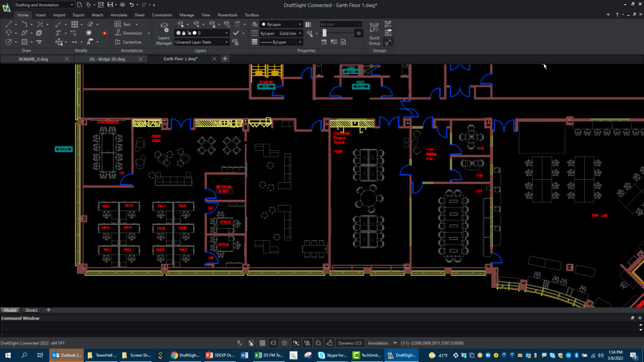Open the ByLayer line color dropdown

pyautogui.click(x=279, y=24)
